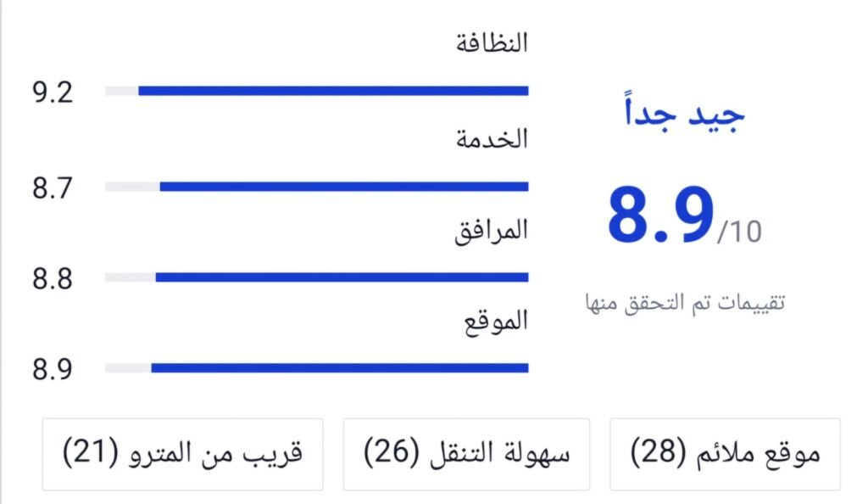Click the الخدمة category label
The width and height of the screenshot is (868, 504).
[x=492, y=139]
